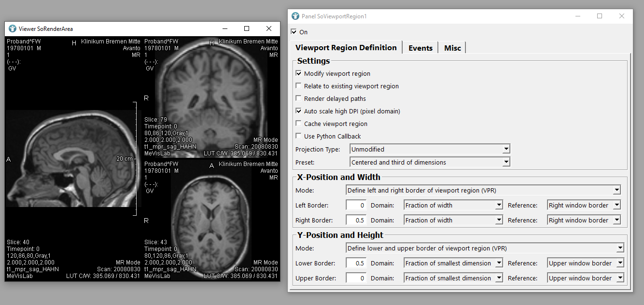
Task: Minimize the Panel SoViewportRegion1 window
Action: click(577, 16)
